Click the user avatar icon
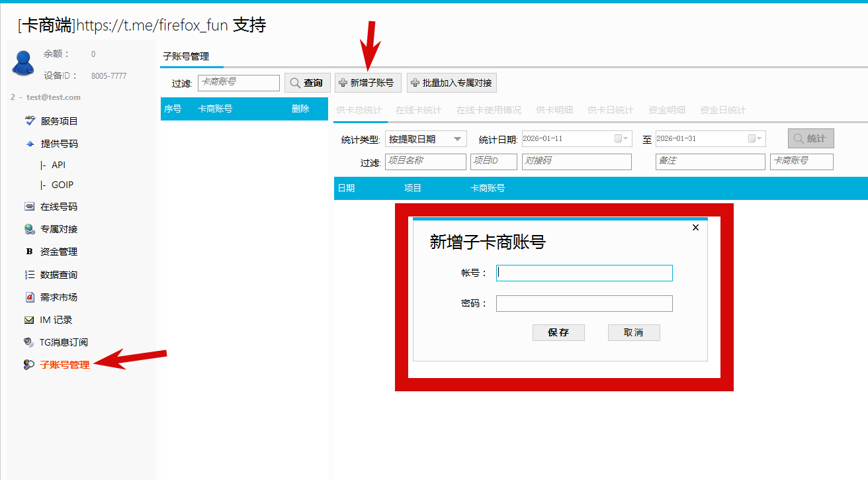868x480 pixels. (x=22, y=63)
